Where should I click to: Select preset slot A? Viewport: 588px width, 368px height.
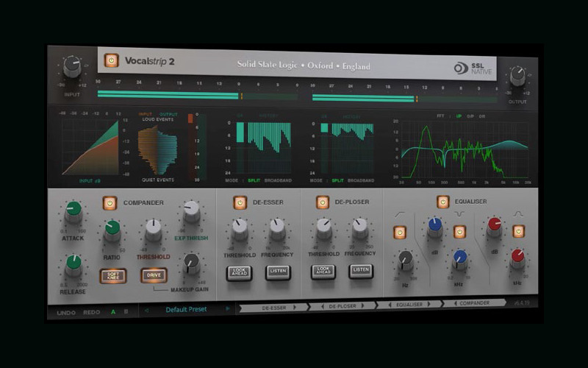113,311
